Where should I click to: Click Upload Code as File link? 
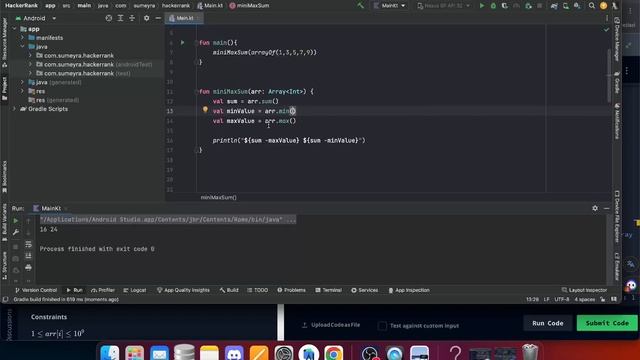click(x=331, y=325)
